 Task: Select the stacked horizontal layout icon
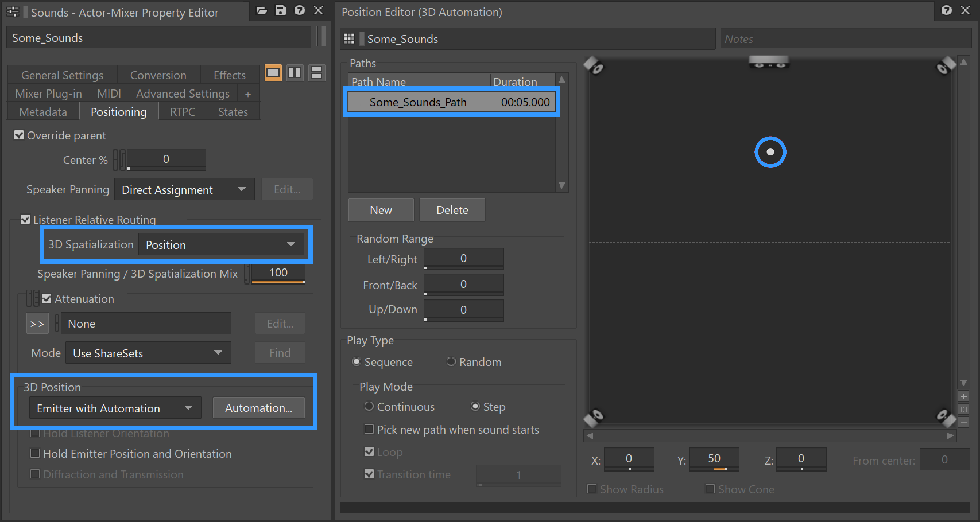pyautogui.click(x=316, y=72)
